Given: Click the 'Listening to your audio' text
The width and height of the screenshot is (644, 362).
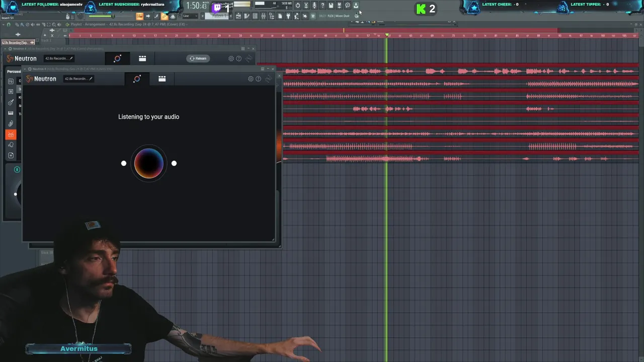Looking at the screenshot, I should pyautogui.click(x=148, y=117).
